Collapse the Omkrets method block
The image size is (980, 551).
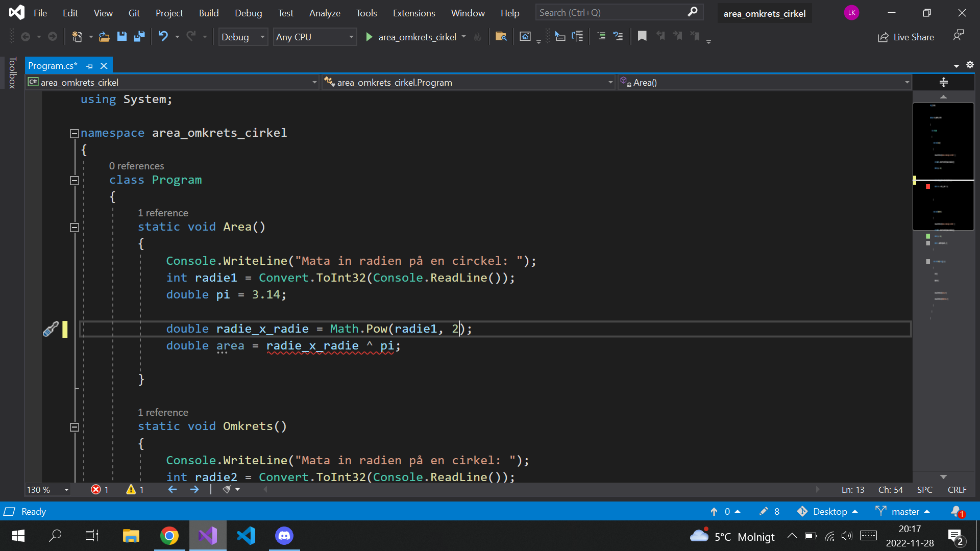[x=74, y=427]
